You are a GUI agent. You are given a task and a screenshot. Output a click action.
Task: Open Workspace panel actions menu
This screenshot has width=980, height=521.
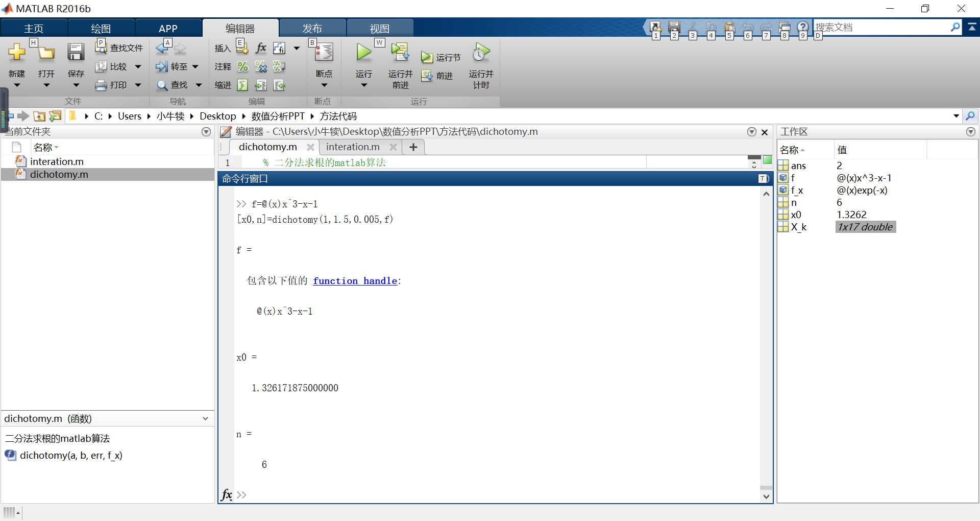pyautogui.click(x=971, y=132)
